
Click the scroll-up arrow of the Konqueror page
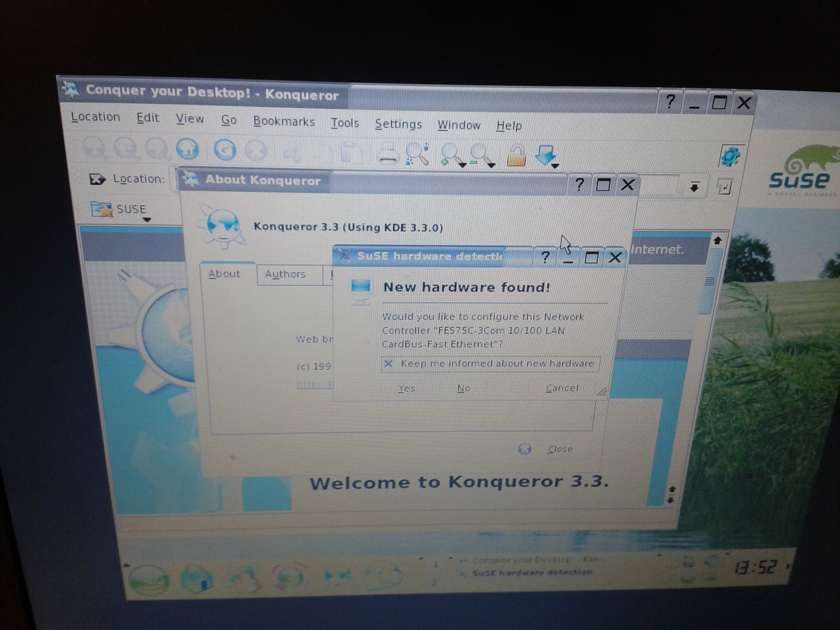point(717,241)
